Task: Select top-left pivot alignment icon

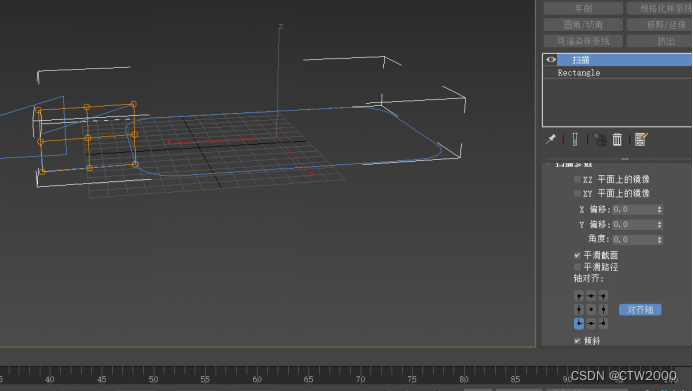Action: pos(579,296)
